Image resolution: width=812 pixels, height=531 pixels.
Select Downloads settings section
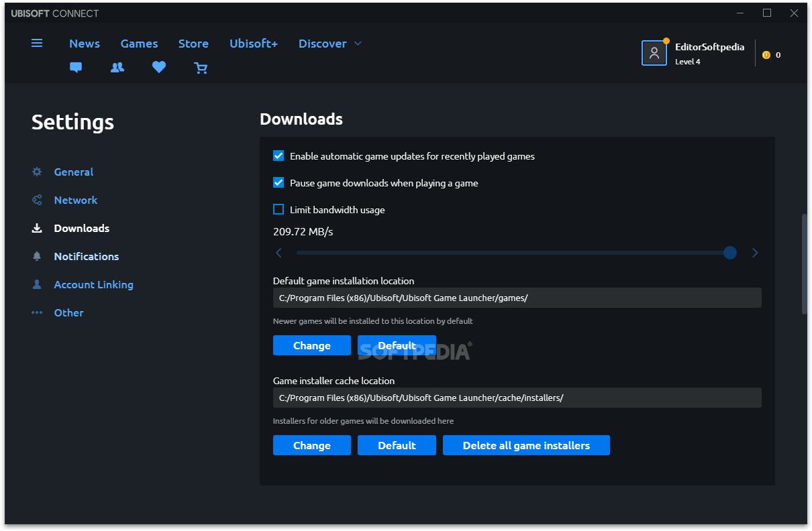click(x=82, y=228)
